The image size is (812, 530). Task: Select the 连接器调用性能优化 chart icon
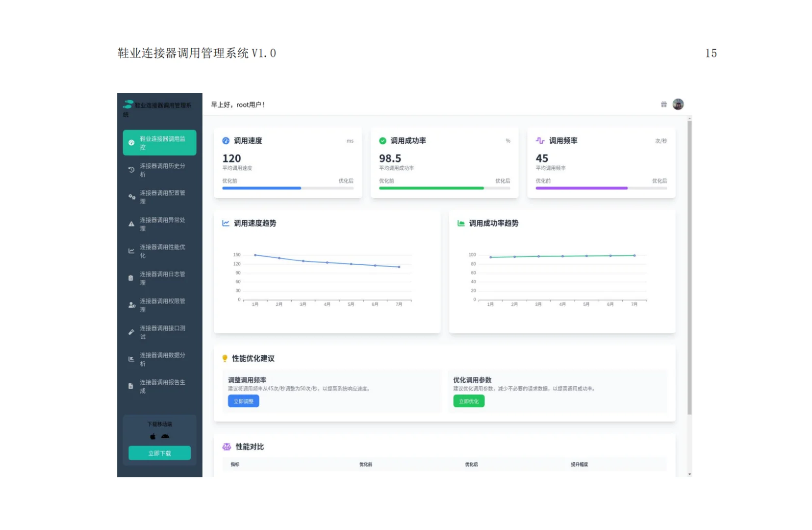131,251
